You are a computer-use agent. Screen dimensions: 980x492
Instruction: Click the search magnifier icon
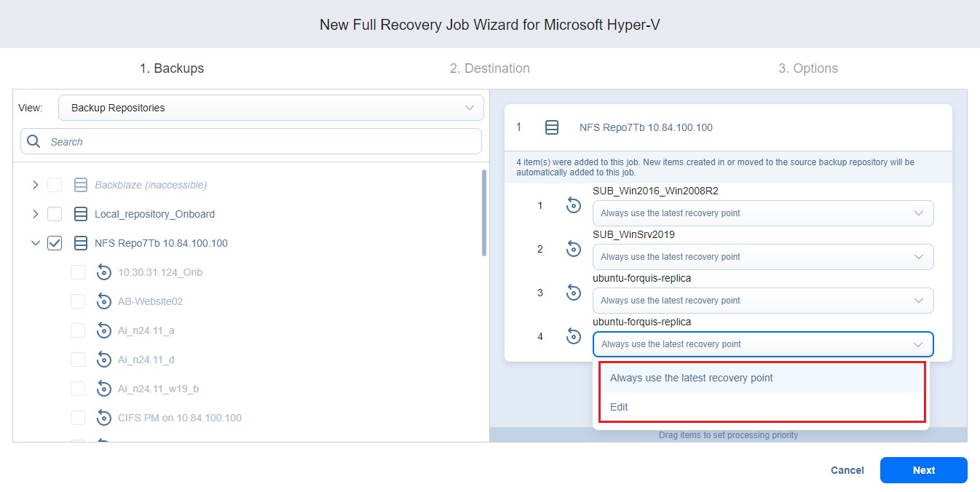33,142
